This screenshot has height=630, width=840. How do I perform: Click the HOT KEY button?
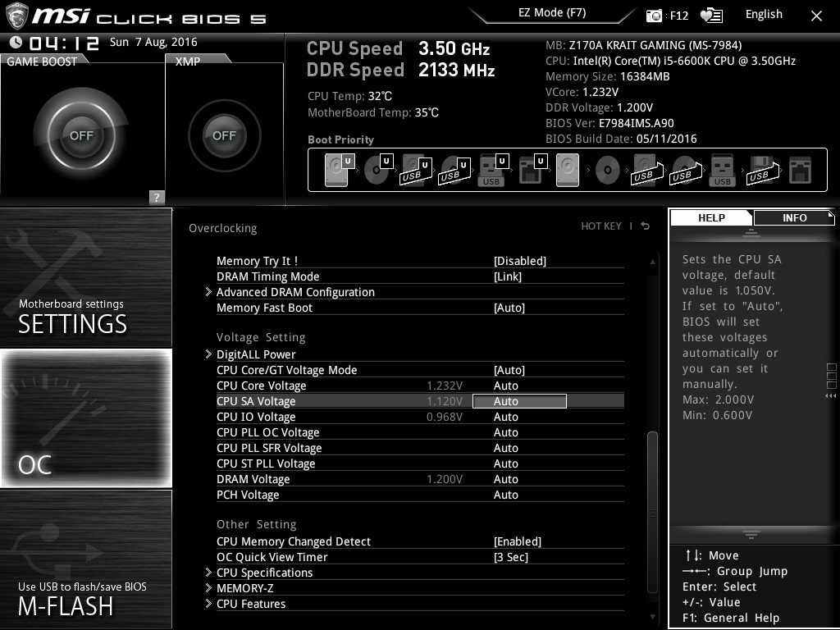[601, 226]
